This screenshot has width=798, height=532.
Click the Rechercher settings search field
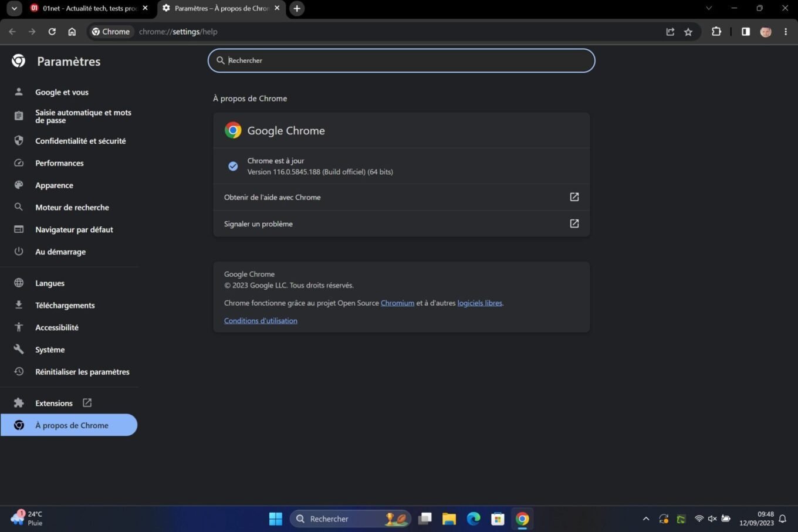401,60
